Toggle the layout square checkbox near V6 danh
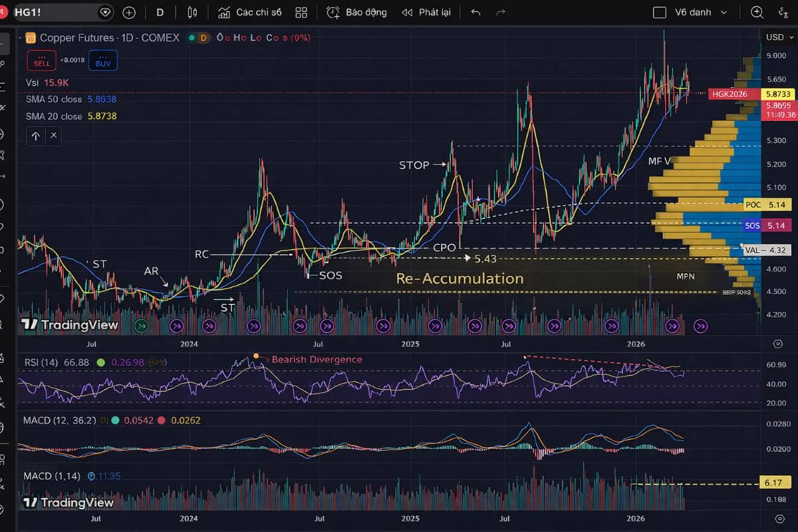Screen dimensions: 798x532 [660, 12]
